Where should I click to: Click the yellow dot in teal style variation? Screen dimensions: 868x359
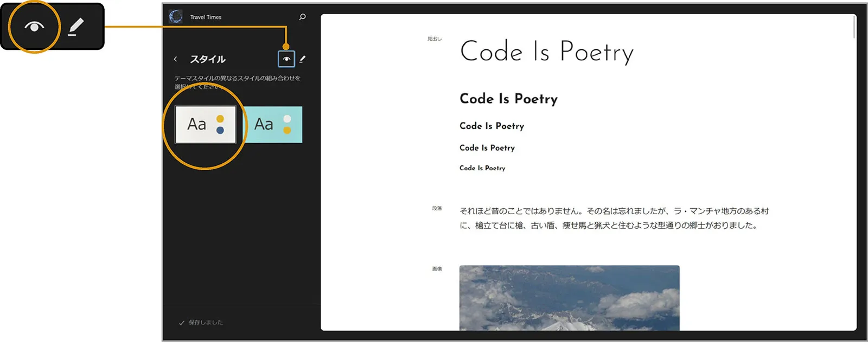tap(287, 130)
